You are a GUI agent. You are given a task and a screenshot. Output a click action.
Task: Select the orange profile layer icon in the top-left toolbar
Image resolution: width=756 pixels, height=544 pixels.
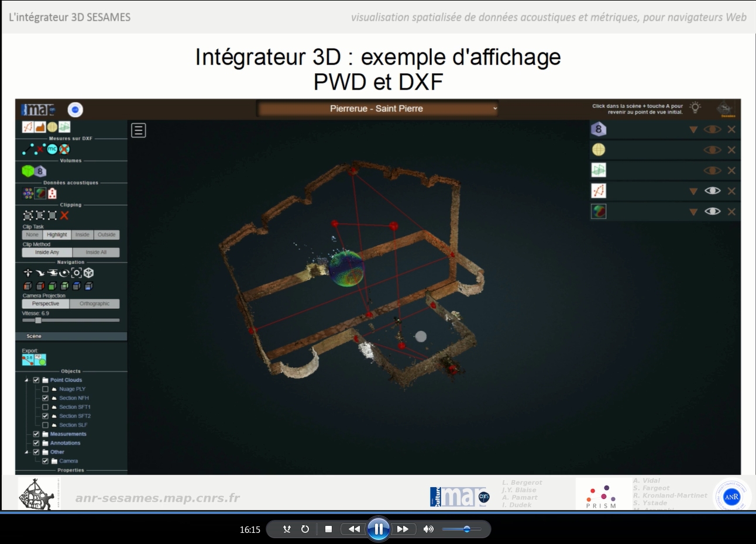[40, 127]
